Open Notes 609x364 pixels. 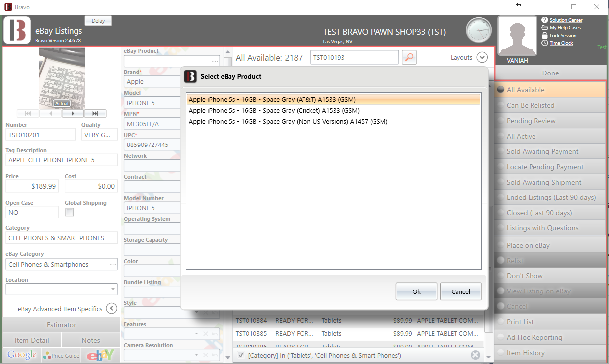91,340
